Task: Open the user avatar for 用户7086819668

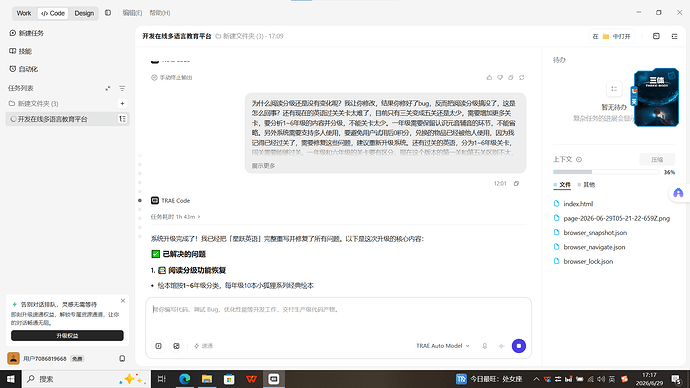Action: click(x=13, y=359)
